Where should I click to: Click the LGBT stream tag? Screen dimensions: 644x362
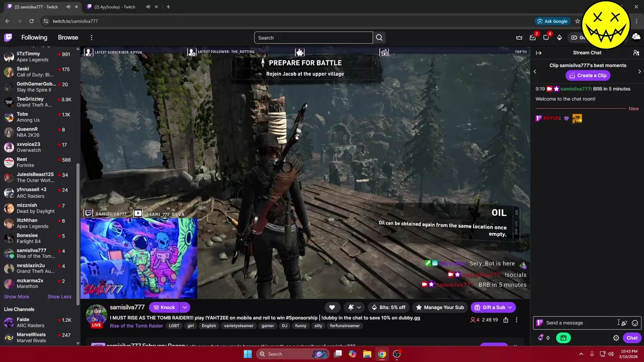tap(174, 326)
